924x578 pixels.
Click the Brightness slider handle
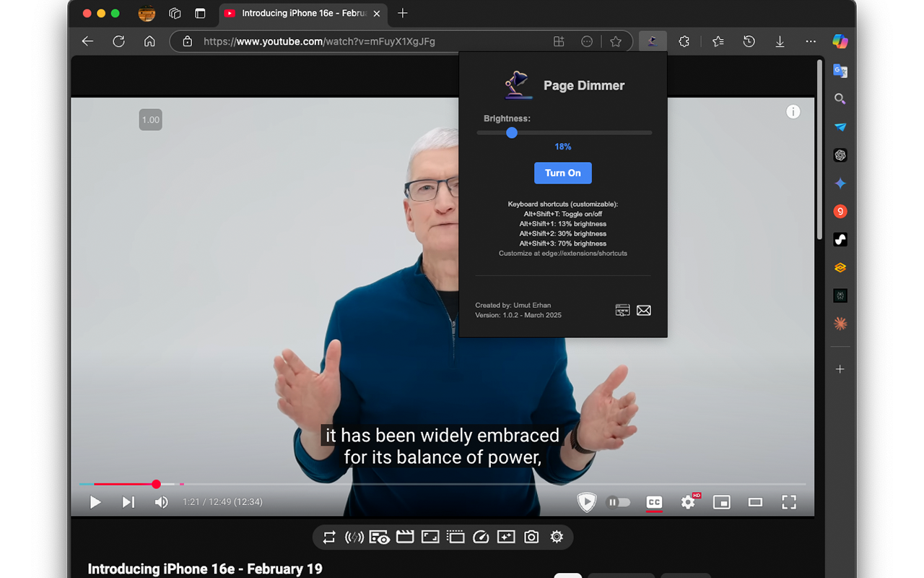click(512, 132)
